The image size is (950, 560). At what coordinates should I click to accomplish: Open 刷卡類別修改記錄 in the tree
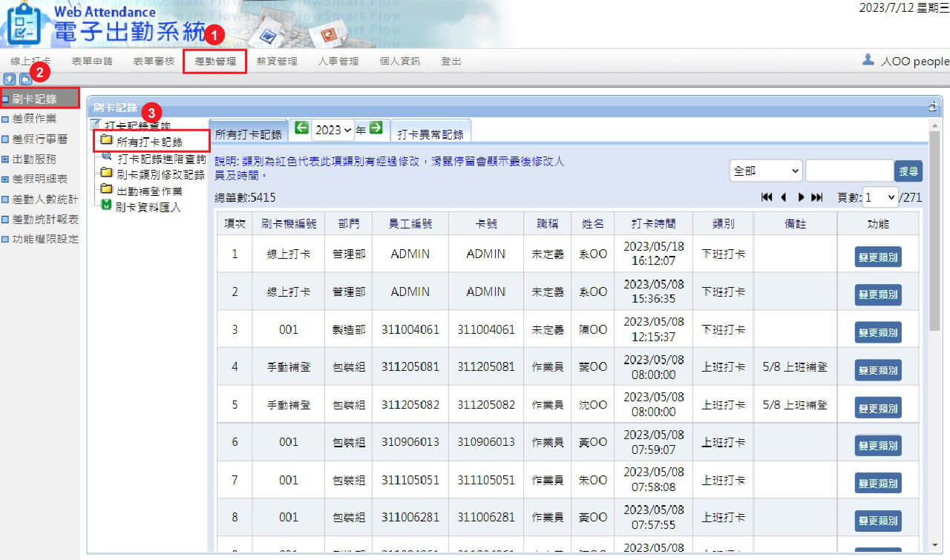pyautogui.click(x=160, y=174)
